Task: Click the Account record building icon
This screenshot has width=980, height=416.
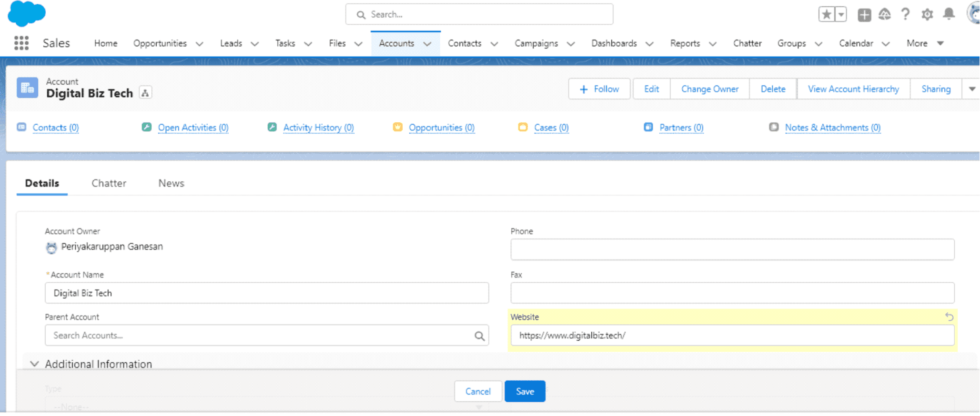Action: (27, 88)
